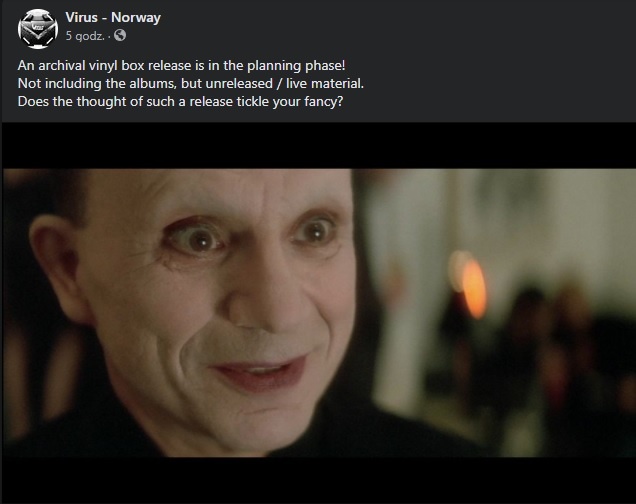Click the man's wide-open eye nearest his ear
This screenshot has width=636, height=504.
[x=197, y=239]
